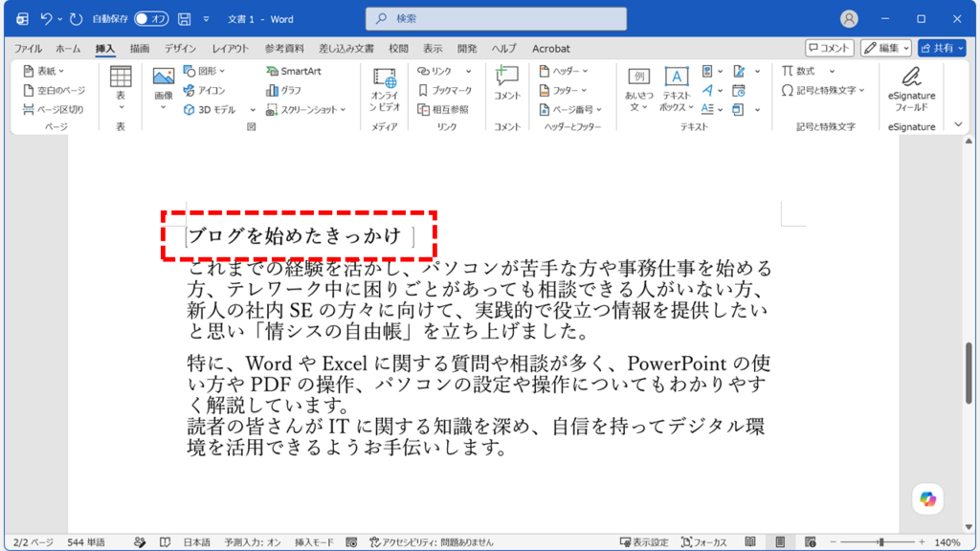The width and height of the screenshot is (980, 551).
Task: Insert an equation with 数式
Action: coord(799,71)
